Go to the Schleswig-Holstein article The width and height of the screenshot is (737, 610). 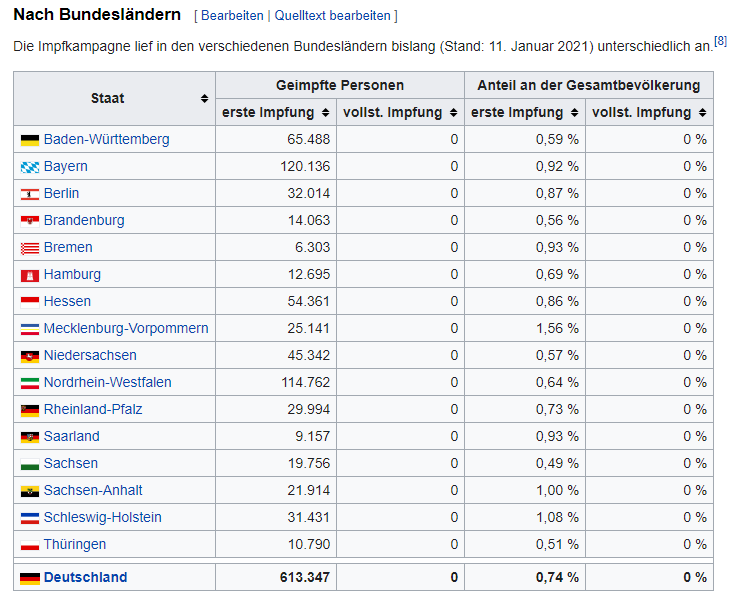[x=102, y=518]
